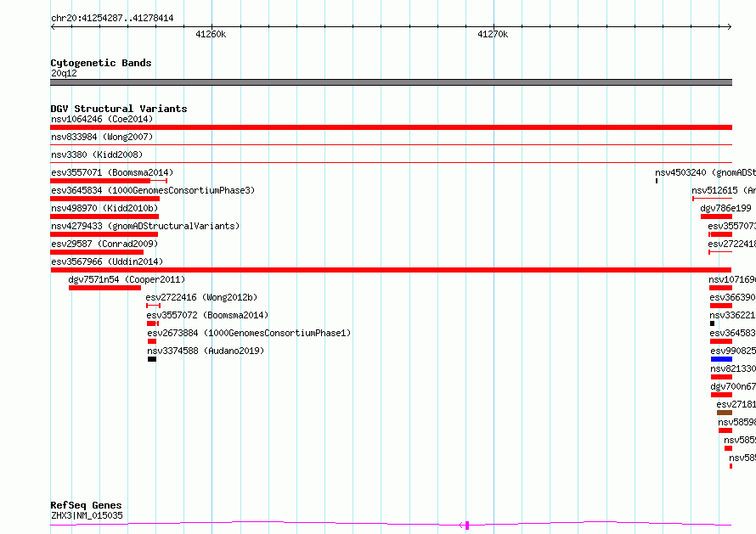Click the nsv58598 variant label
756x534 pixels.
tap(736, 422)
